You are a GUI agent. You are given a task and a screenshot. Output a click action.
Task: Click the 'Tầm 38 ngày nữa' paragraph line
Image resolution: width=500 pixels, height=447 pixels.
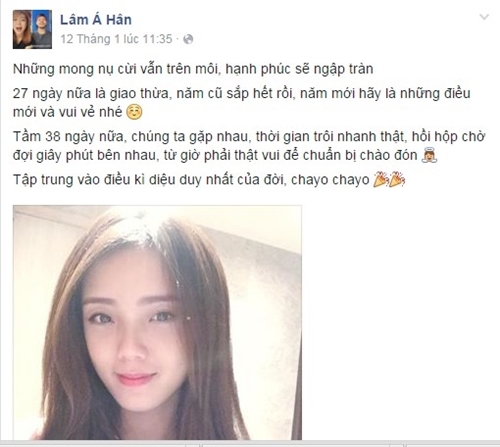(249, 137)
